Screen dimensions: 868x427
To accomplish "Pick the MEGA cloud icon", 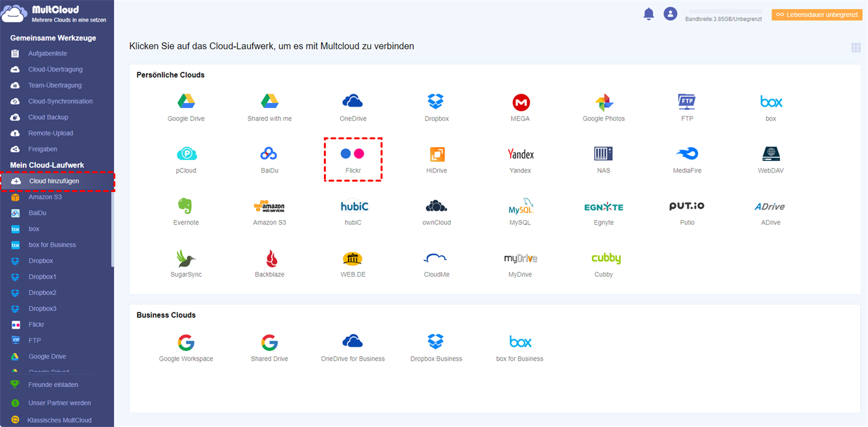I will tap(521, 102).
